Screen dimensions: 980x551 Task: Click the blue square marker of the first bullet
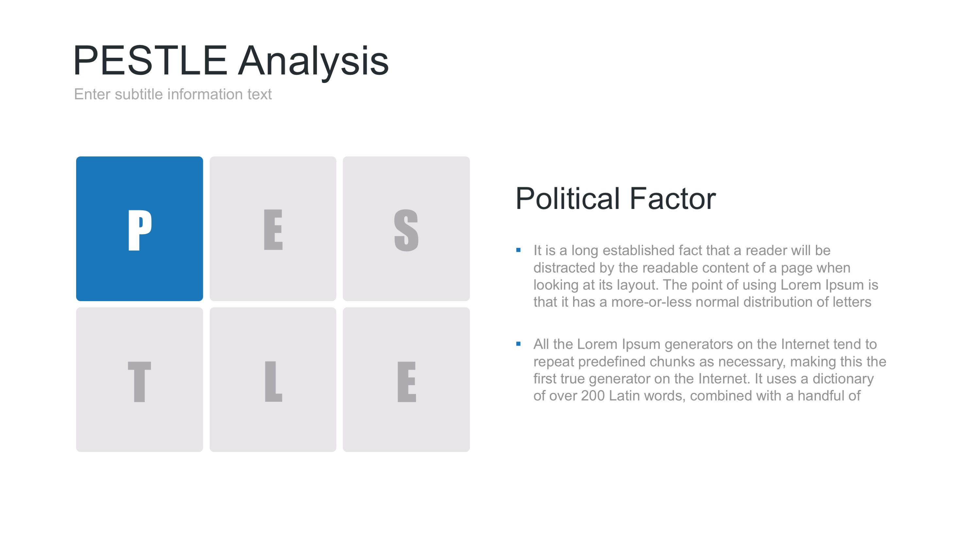[x=518, y=250]
